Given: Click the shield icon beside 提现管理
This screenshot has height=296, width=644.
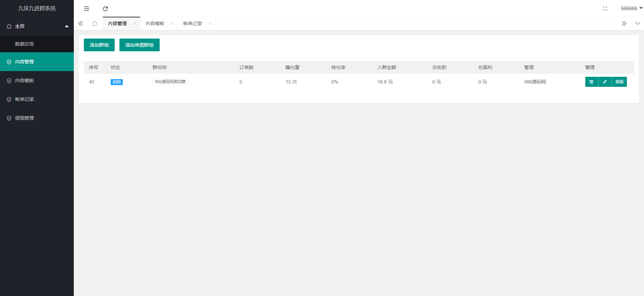Looking at the screenshot, I should pyautogui.click(x=9, y=118).
